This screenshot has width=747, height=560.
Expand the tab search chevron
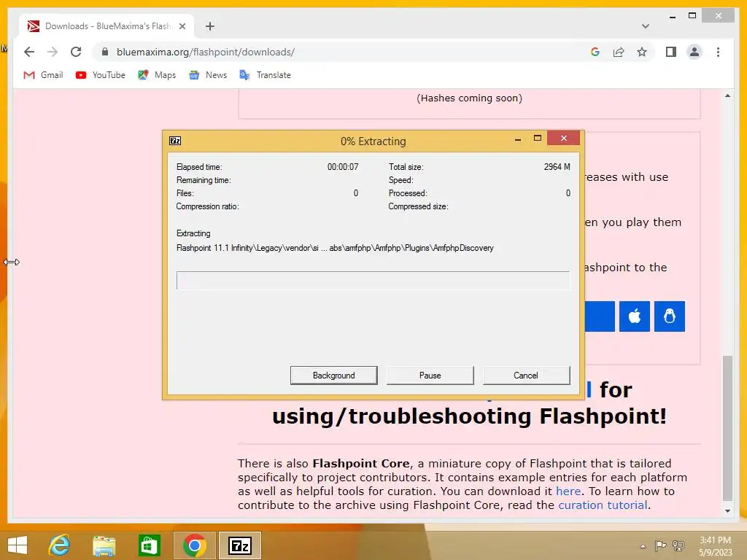tap(646, 26)
